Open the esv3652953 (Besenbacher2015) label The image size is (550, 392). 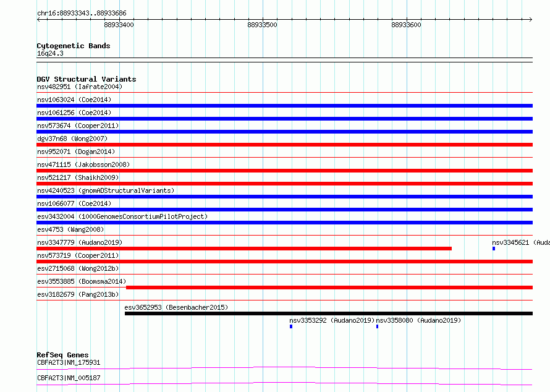coord(176,307)
